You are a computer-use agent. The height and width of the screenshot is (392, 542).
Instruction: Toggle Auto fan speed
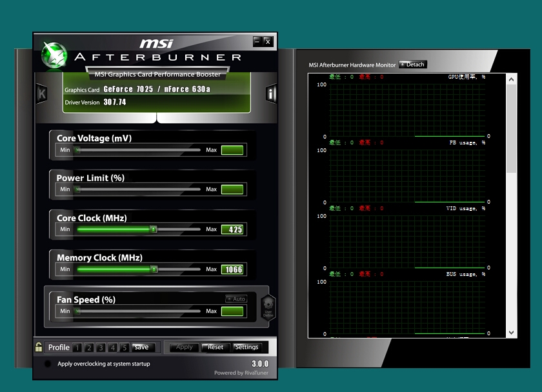pos(236,299)
